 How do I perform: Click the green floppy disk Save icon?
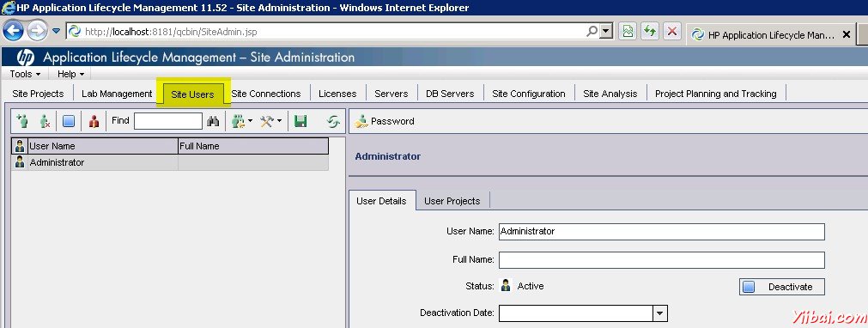pyautogui.click(x=300, y=121)
